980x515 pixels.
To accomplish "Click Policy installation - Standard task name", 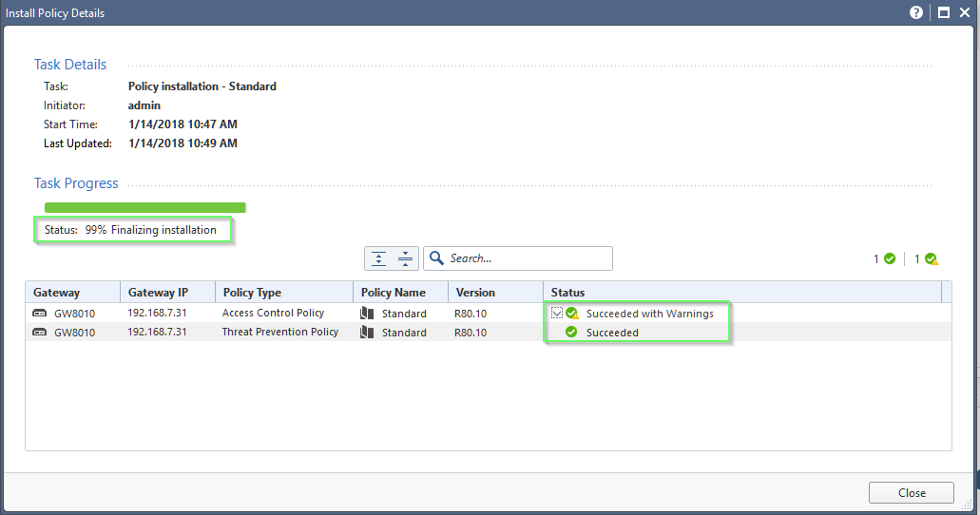I will tap(202, 86).
